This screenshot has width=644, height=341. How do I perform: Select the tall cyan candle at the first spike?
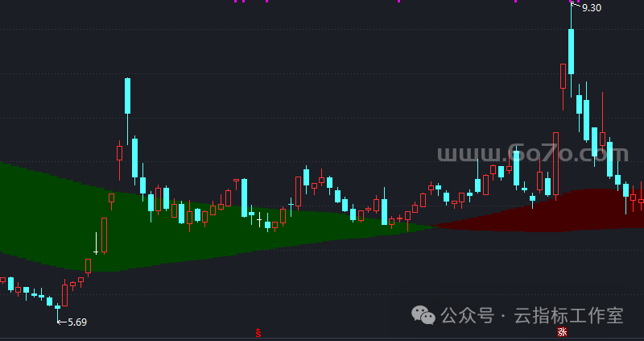click(x=127, y=97)
